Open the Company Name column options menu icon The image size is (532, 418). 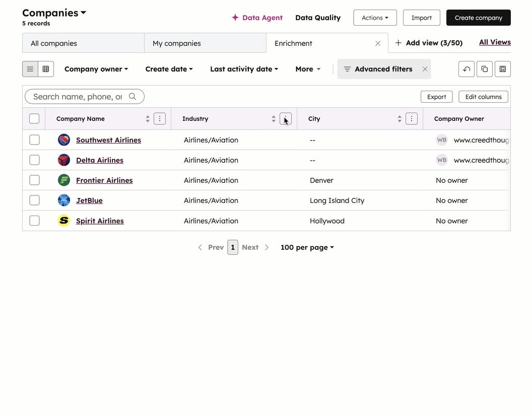click(160, 118)
